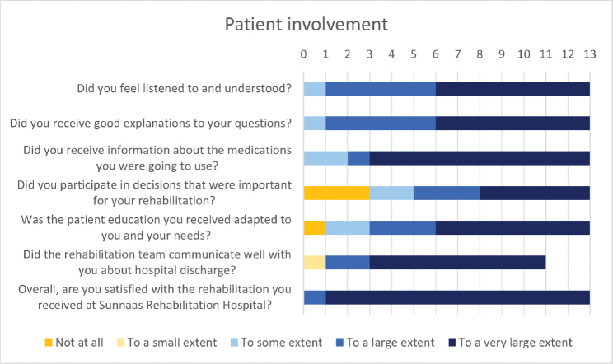Click the navy segment of the overall satisfaction bar
613x364 pixels.
coord(457,297)
